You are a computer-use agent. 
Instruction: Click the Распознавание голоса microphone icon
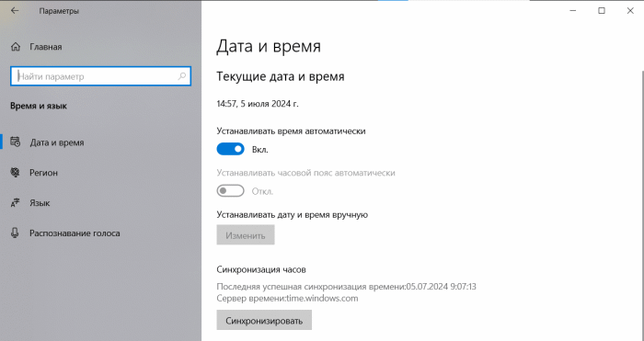click(16, 233)
